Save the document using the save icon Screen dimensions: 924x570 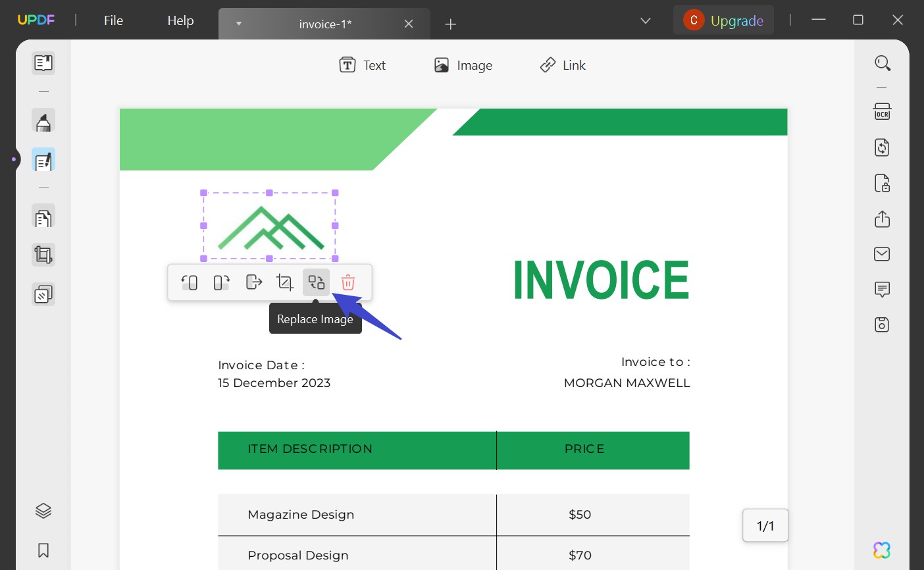coord(882,324)
